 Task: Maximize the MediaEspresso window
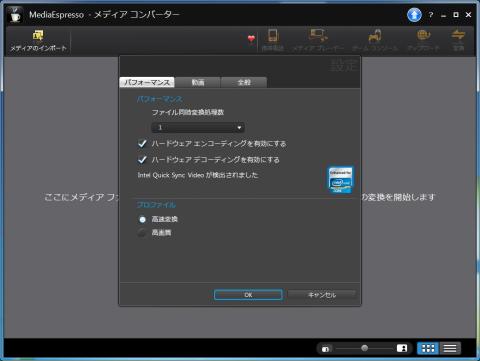(x=456, y=15)
